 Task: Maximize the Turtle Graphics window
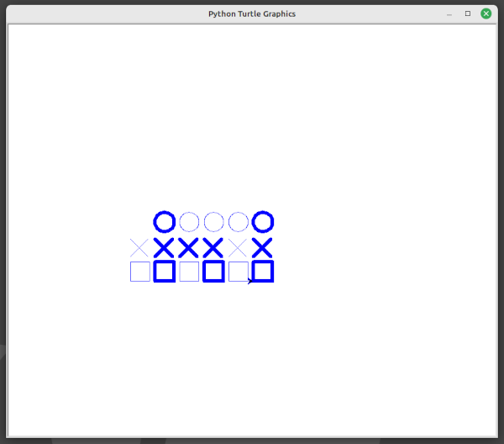coord(468,13)
